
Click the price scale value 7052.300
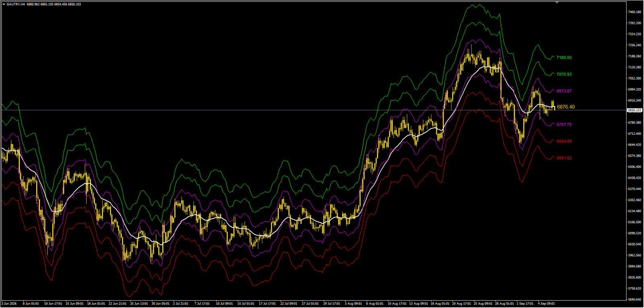coord(634,79)
